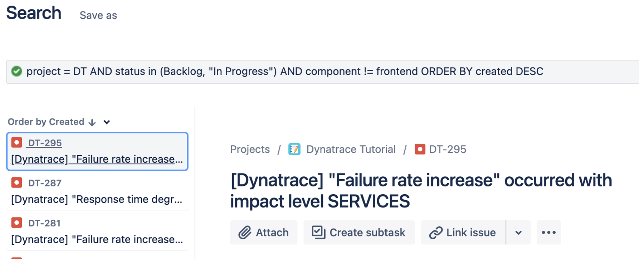
Task: Expand the Link issue dropdown arrow
Action: (518, 233)
